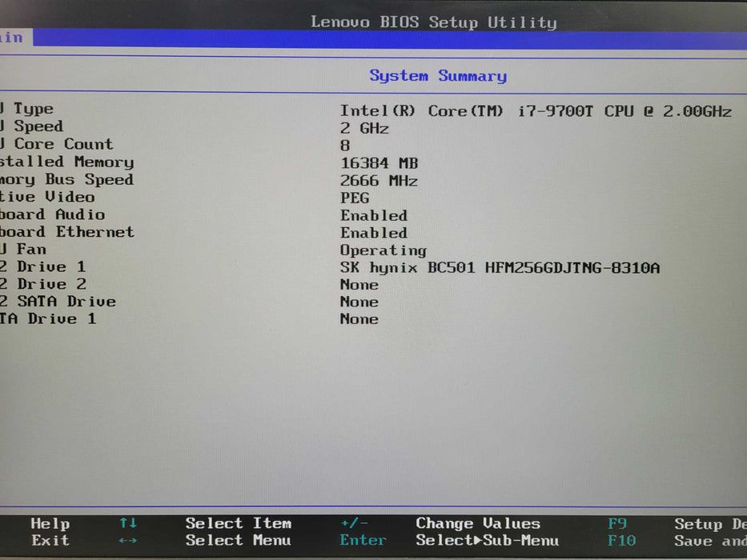Select the Memory Bus Speed label
747x560 pixels.
66,179
